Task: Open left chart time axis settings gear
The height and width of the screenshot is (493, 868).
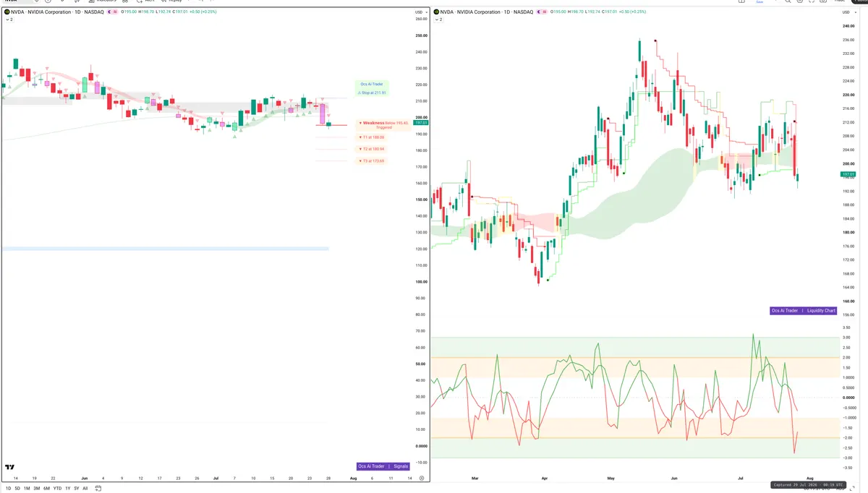Action: pos(422,479)
